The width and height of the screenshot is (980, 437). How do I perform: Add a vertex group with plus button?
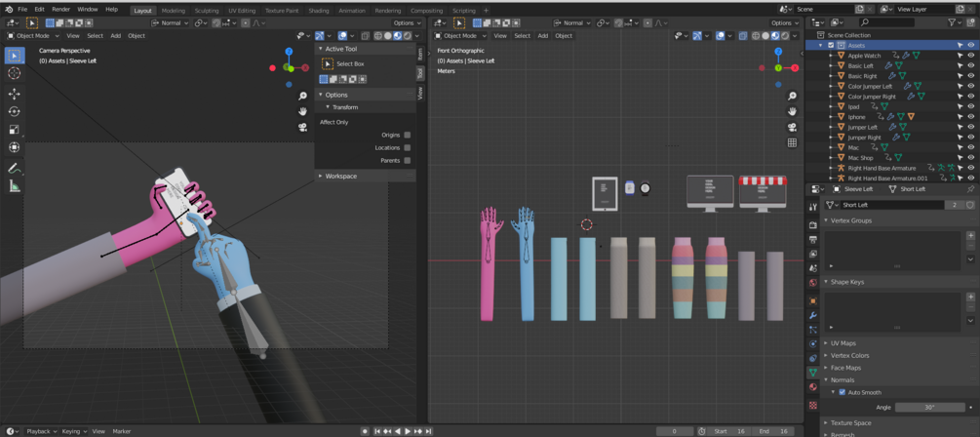pyautogui.click(x=970, y=236)
